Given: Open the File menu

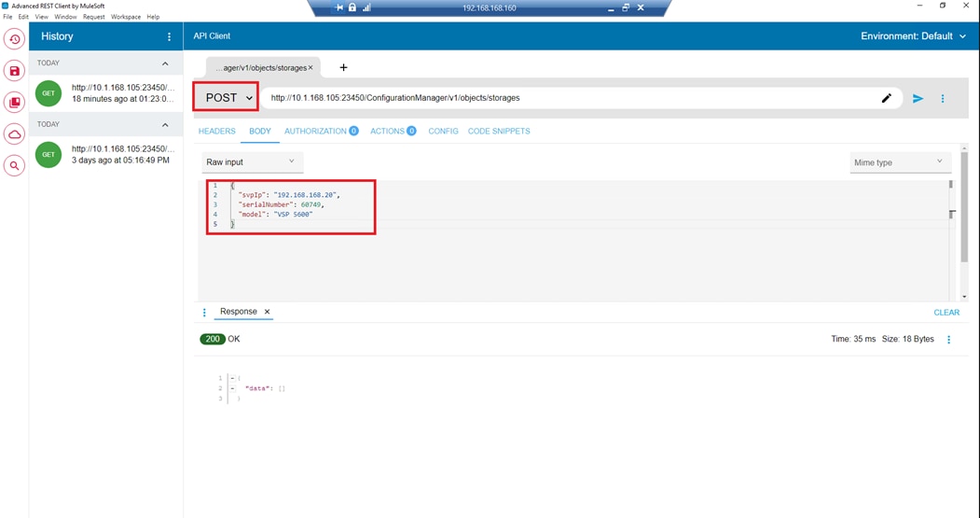Looking at the screenshot, I should (7, 17).
